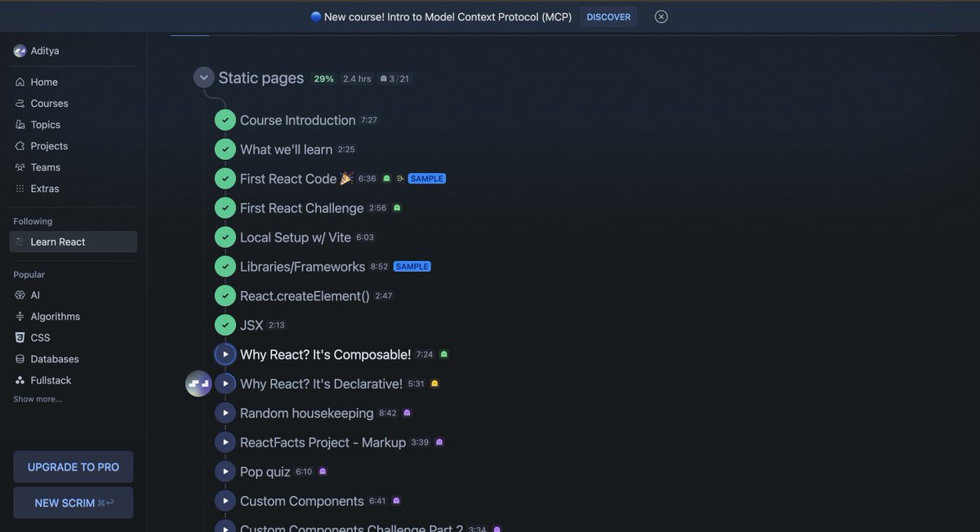This screenshot has height=532, width=980.
Task: Open Learn React in Following
Action: point(73,242)
